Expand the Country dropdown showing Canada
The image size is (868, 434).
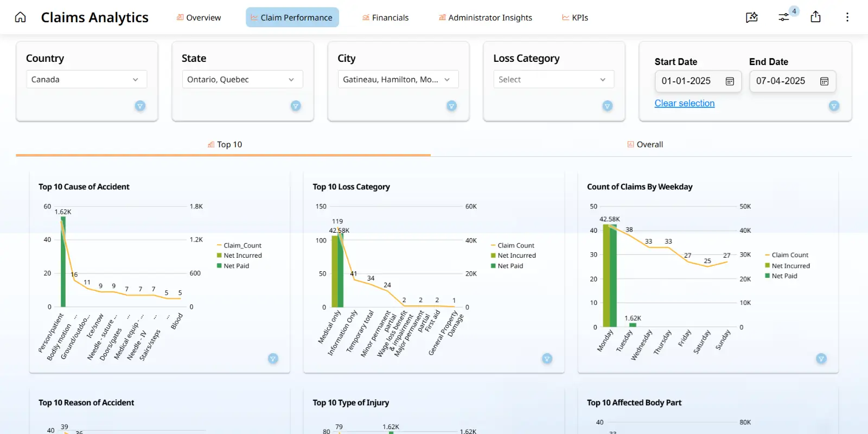pos(86,79)
